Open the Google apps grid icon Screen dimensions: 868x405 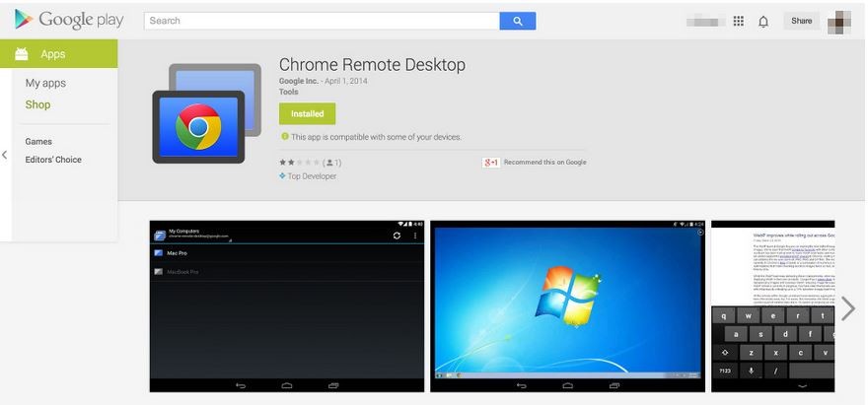click(x=738, y=21)
